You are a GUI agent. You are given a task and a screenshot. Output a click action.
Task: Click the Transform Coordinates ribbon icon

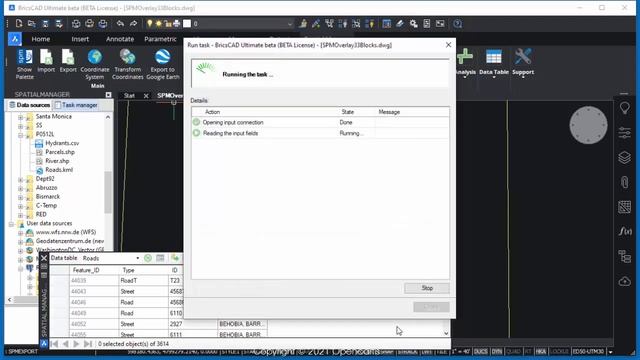128,64
